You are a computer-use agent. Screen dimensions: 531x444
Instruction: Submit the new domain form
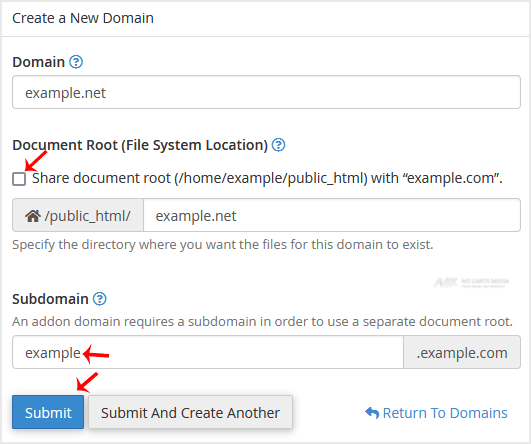coord(48,412)
